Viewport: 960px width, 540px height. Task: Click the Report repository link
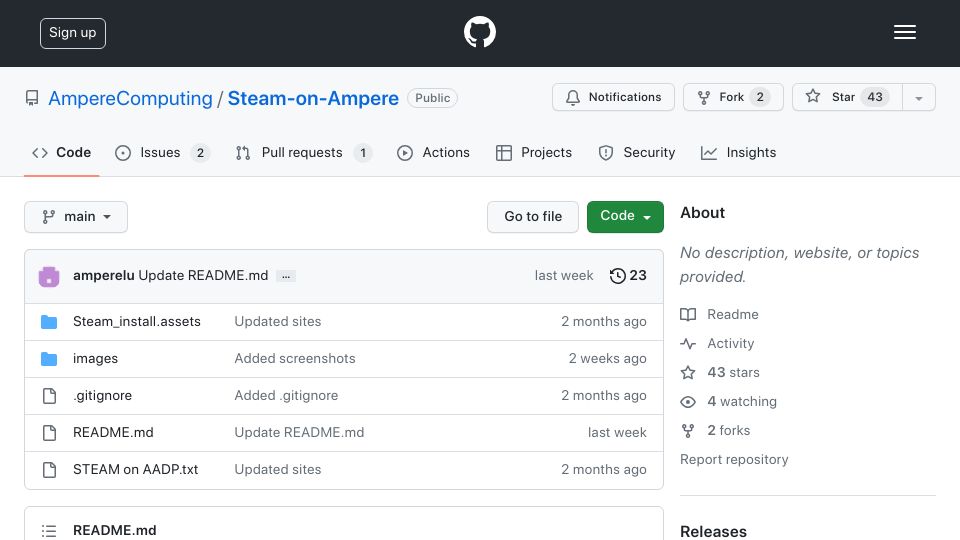point(734,460)
